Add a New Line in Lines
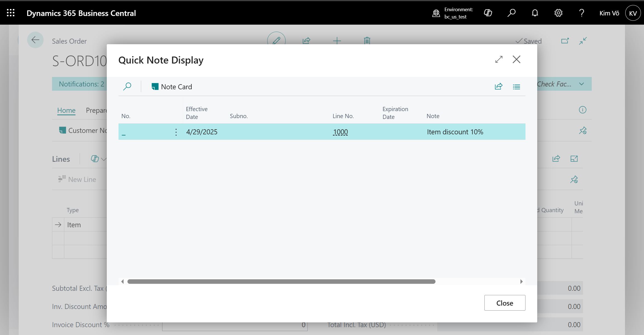 click(x=77, y=179)
